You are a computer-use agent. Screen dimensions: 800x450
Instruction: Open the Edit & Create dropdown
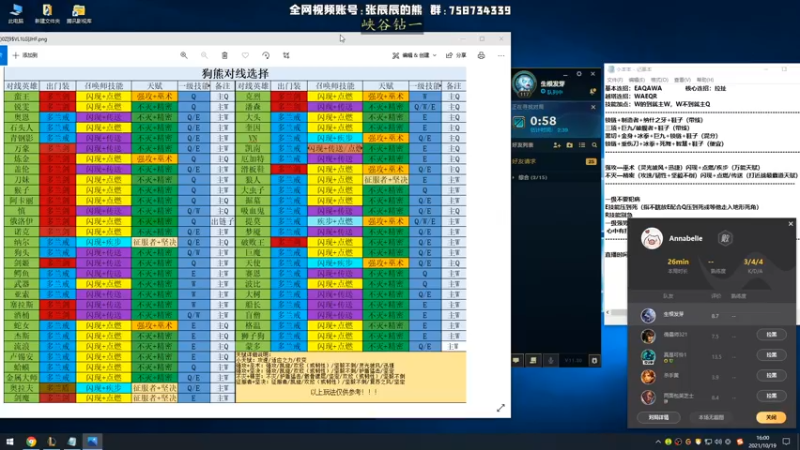(414, 55)
